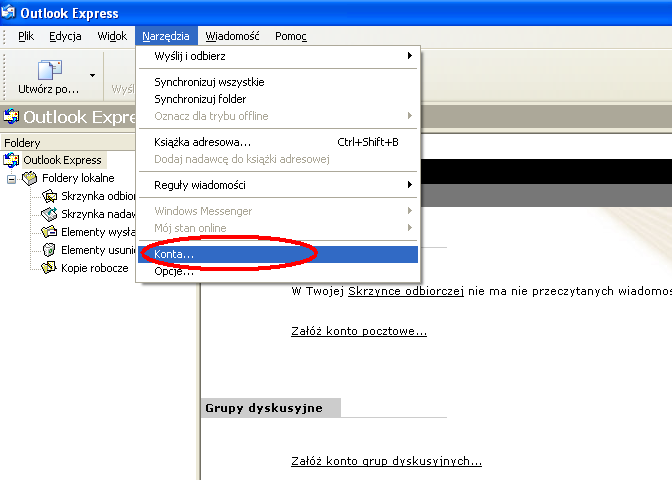Click the Foldery lokalne folder icon

30,178
